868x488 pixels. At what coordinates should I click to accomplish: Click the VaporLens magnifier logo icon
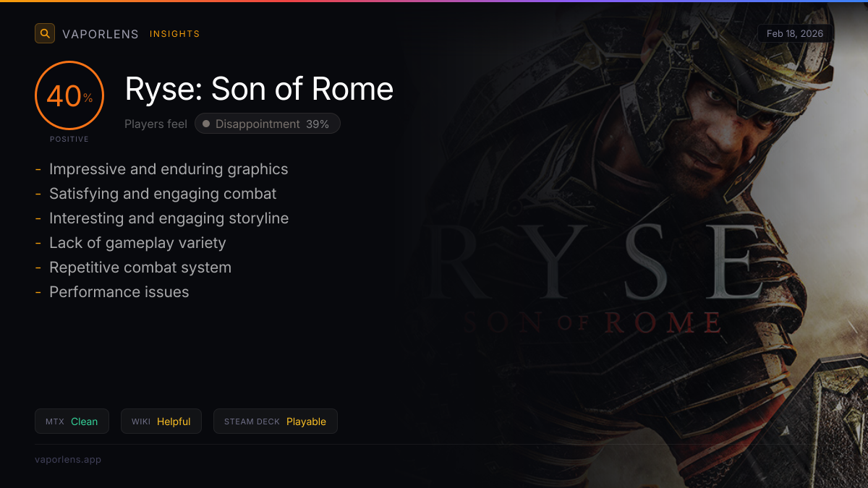click(45, 33)
